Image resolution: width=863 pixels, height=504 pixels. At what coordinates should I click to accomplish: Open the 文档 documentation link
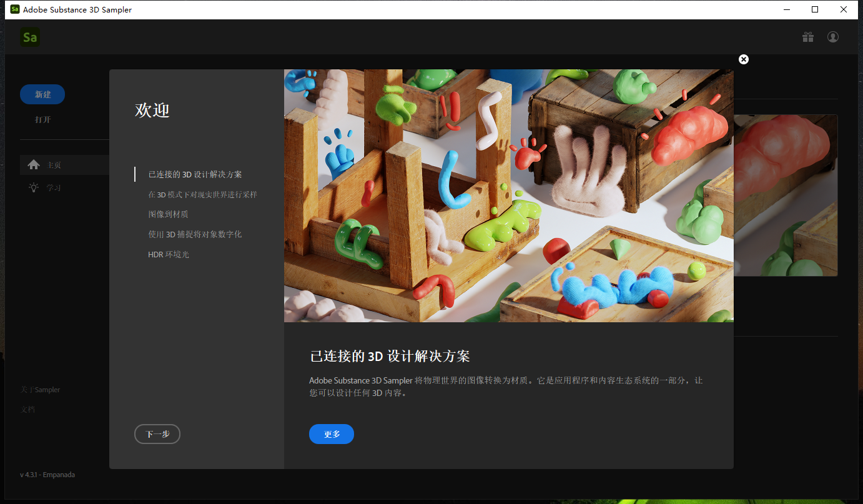click(x=27, y=410)
